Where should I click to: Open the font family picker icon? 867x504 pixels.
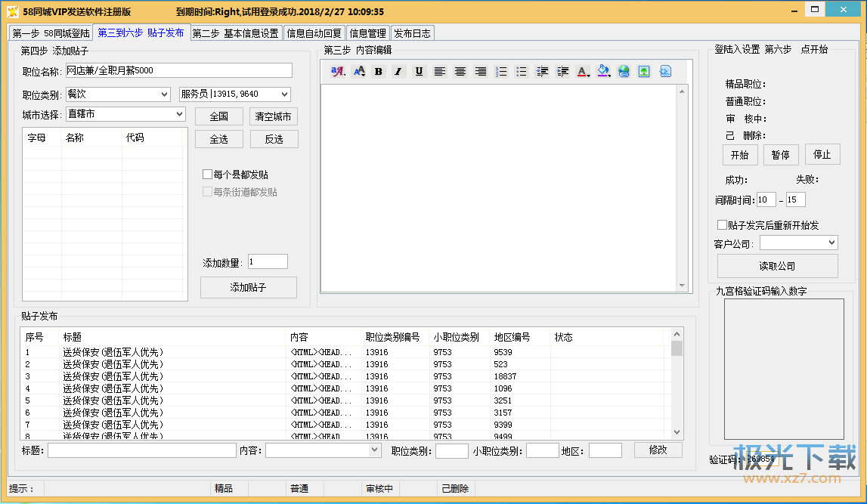pos(337,71)
